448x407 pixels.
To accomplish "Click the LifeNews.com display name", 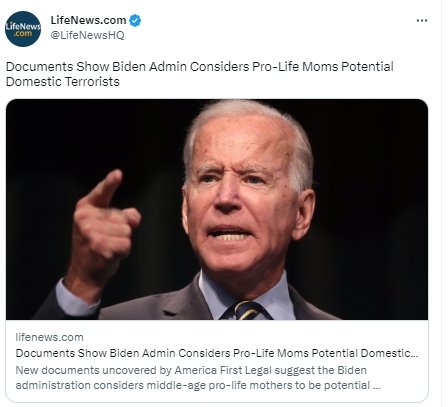I will tap(88, 20).
